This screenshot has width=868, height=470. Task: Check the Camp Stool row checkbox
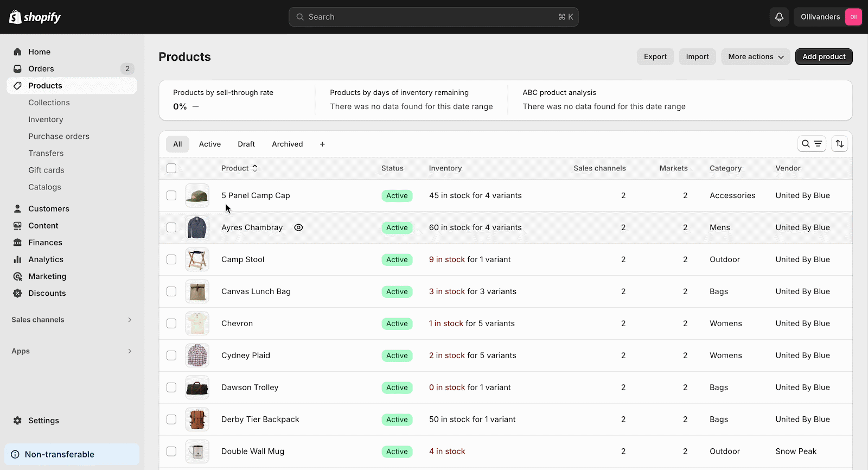[x=171, y=259]
